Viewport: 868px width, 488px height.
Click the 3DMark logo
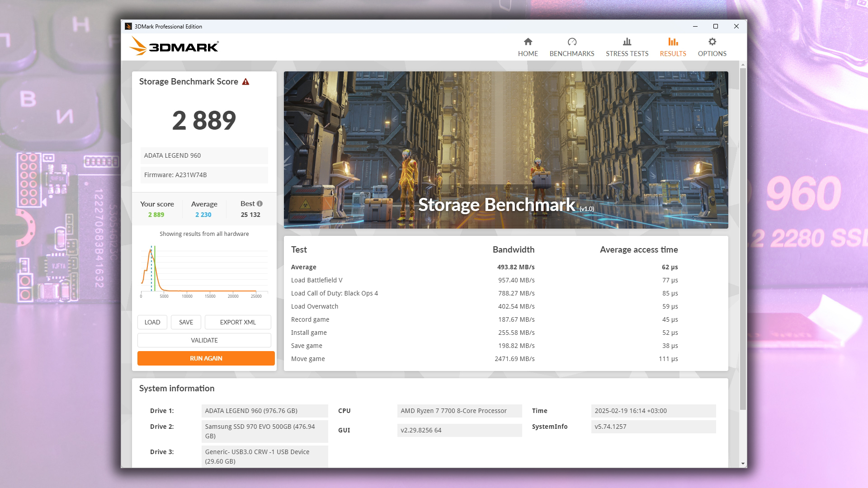(x=174, y=47)
